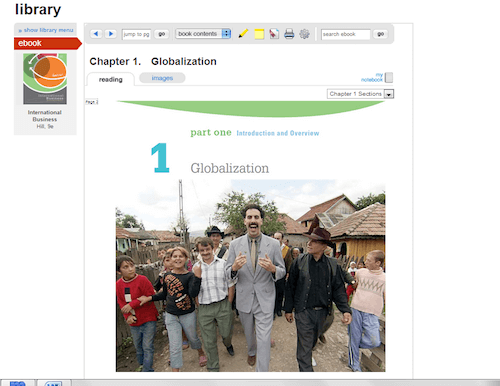
Task: Select the reading tab
Action: (x=111, y=79)
